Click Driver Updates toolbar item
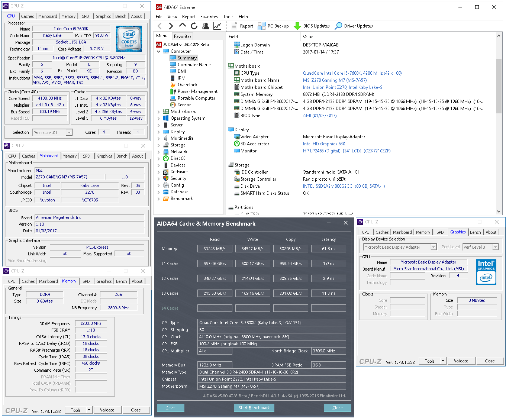506x420 pixels. [354, 26]
